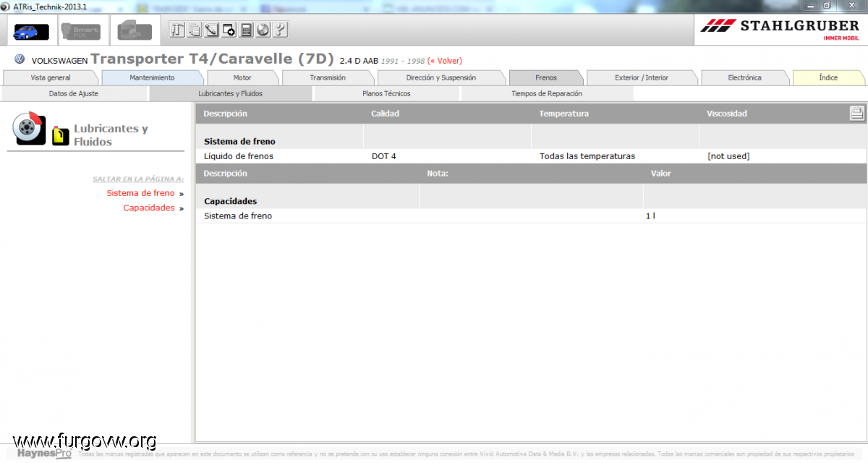868x463 pixels.
Task: Open the Exterior / Interior tab
Action: point(642,77)
